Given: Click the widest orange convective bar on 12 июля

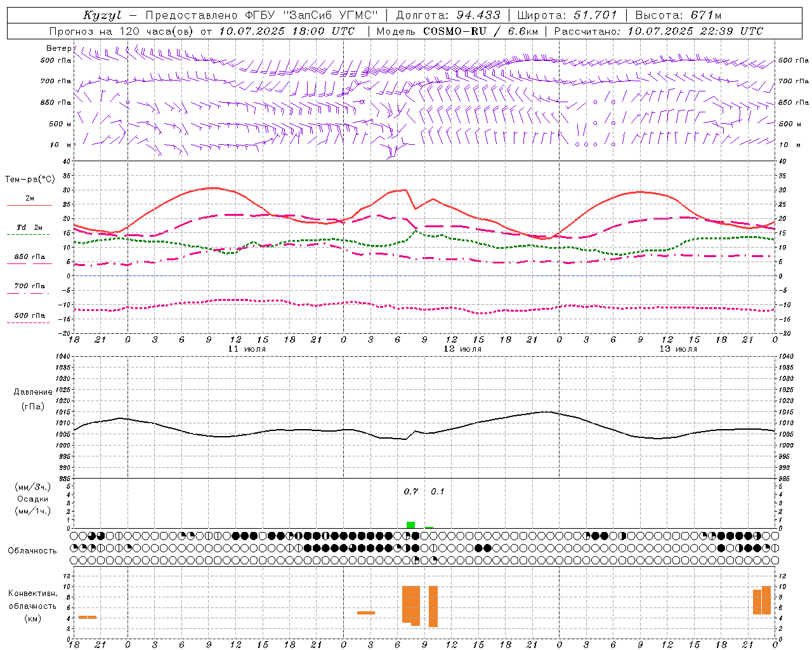Looking at the screenshot, I should tap(411, 606).
